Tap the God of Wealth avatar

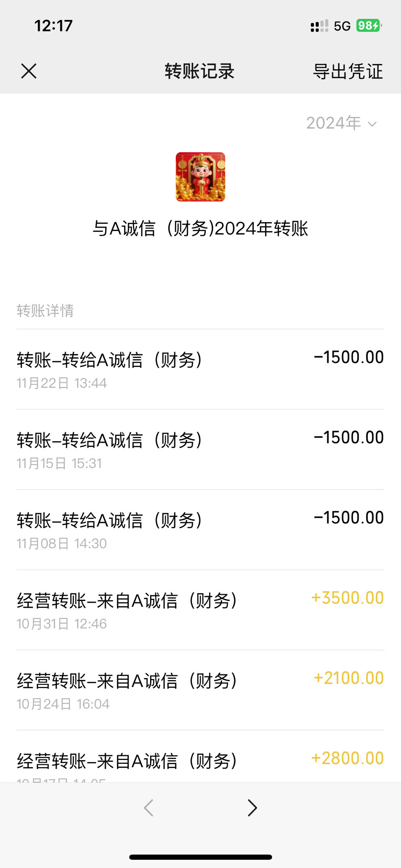tap(200, 177)
